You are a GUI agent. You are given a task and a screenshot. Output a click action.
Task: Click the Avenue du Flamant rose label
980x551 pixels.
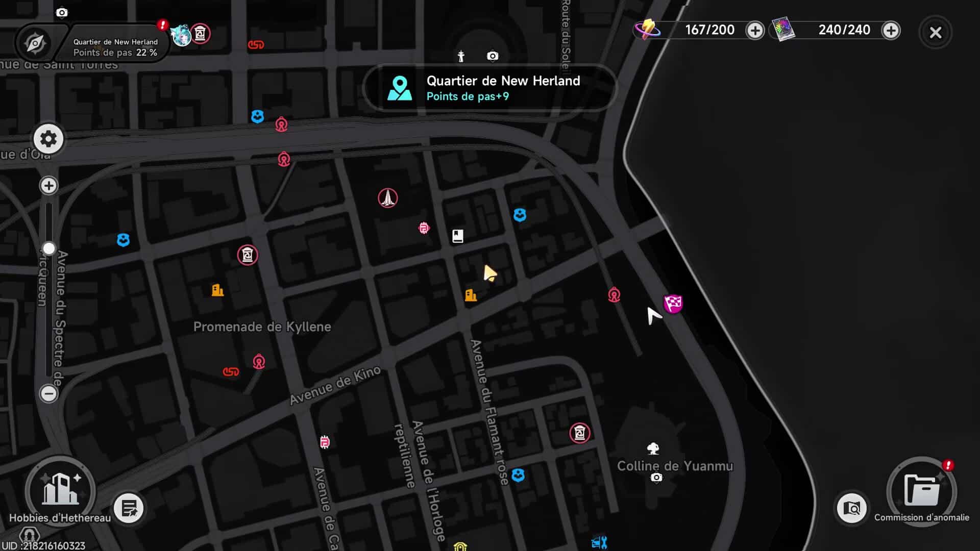click(490, 412)
